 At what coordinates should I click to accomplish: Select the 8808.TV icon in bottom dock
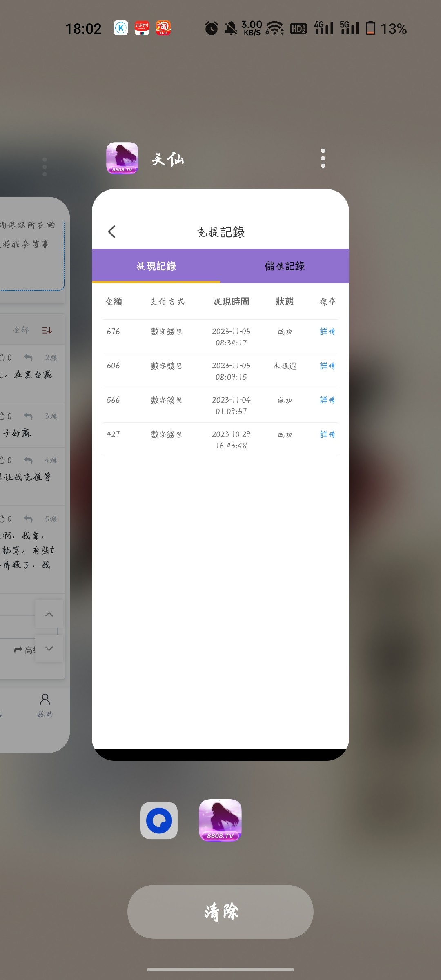[220, 820]
